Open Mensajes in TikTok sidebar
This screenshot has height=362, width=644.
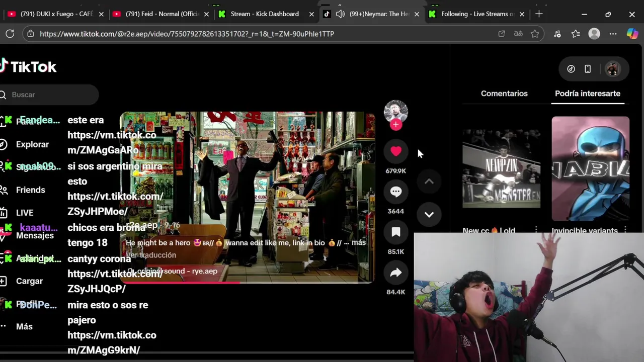[35, 235]
